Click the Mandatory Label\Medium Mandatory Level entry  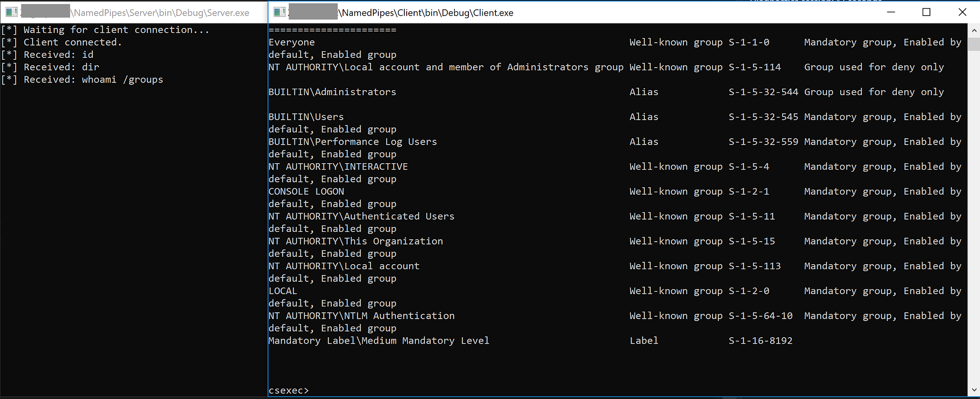click(379, 341)
